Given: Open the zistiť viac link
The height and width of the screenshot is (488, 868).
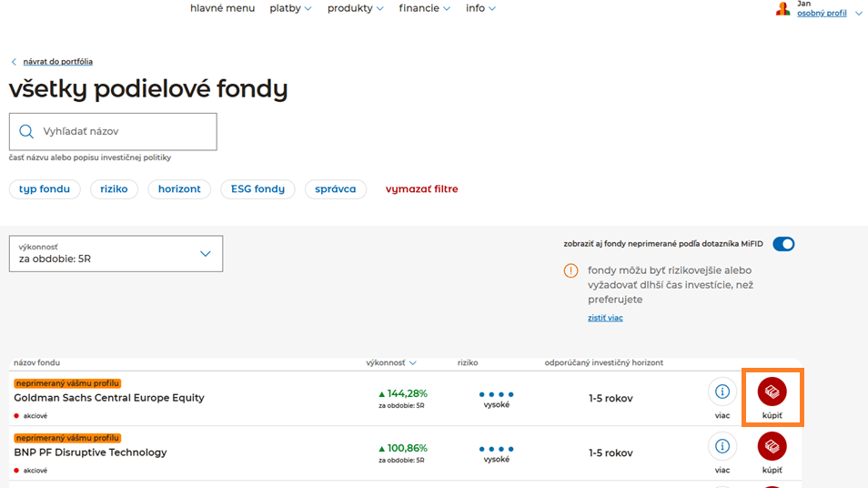Looking at the screenshot, I should pyautogui.click(x=605, y=318).
